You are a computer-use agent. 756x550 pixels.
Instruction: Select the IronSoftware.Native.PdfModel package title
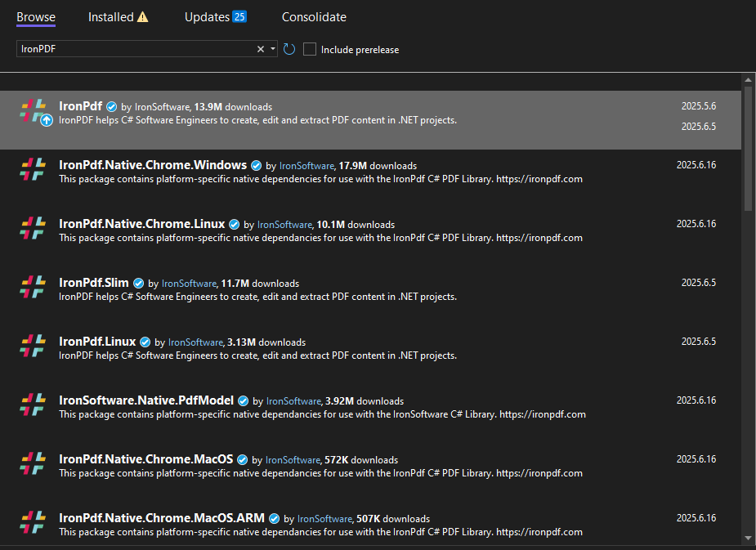146,400
